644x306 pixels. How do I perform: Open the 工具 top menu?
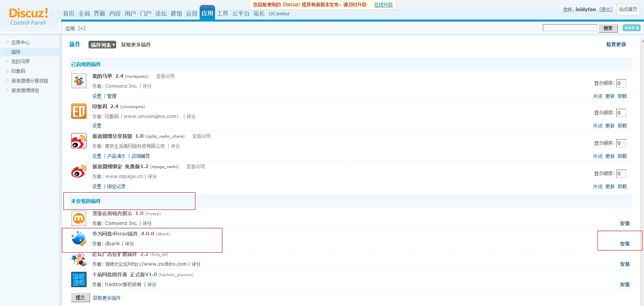(x=223, y=13)
